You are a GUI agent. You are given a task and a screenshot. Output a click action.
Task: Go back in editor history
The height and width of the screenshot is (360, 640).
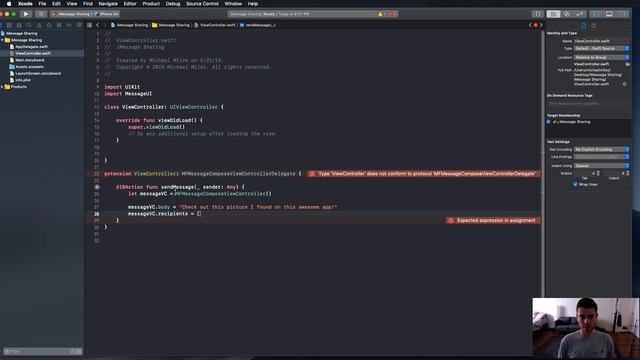point(98,25)
